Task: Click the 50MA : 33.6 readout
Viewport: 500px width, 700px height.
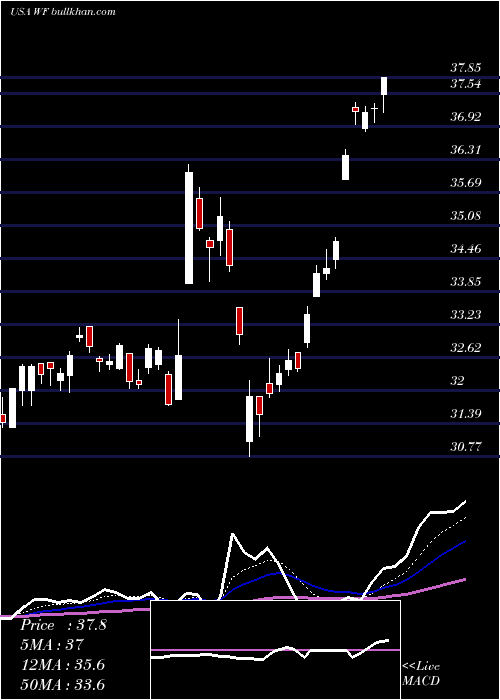Action: pyautogui.click(x=63, y=685)
